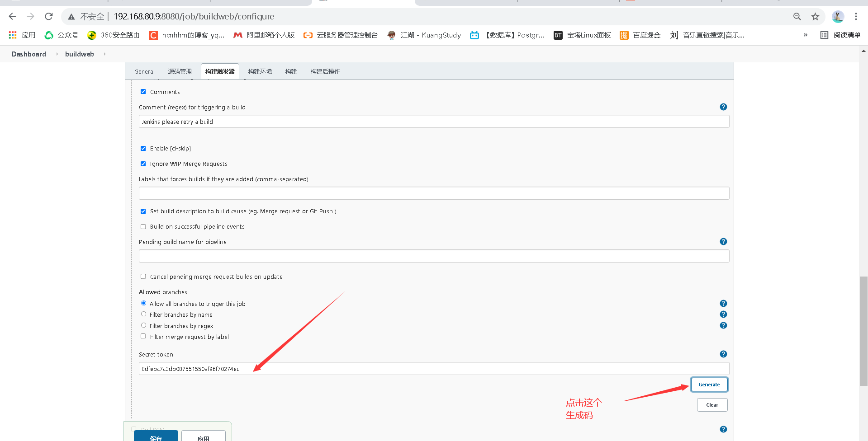Enable Build on successful pipeline events
868x441 pixels.
pyautogui.click(x=143, y=226)
